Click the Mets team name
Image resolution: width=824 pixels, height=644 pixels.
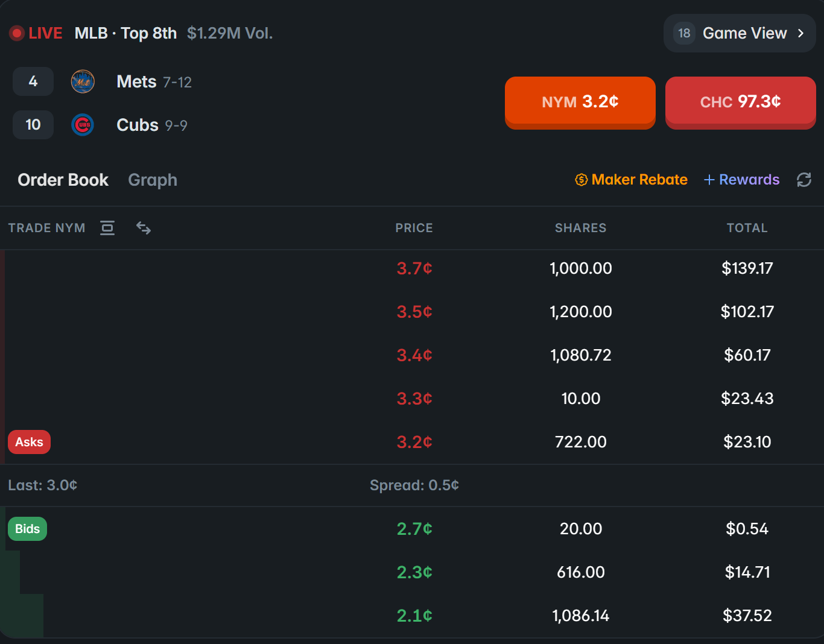point(136,81)
